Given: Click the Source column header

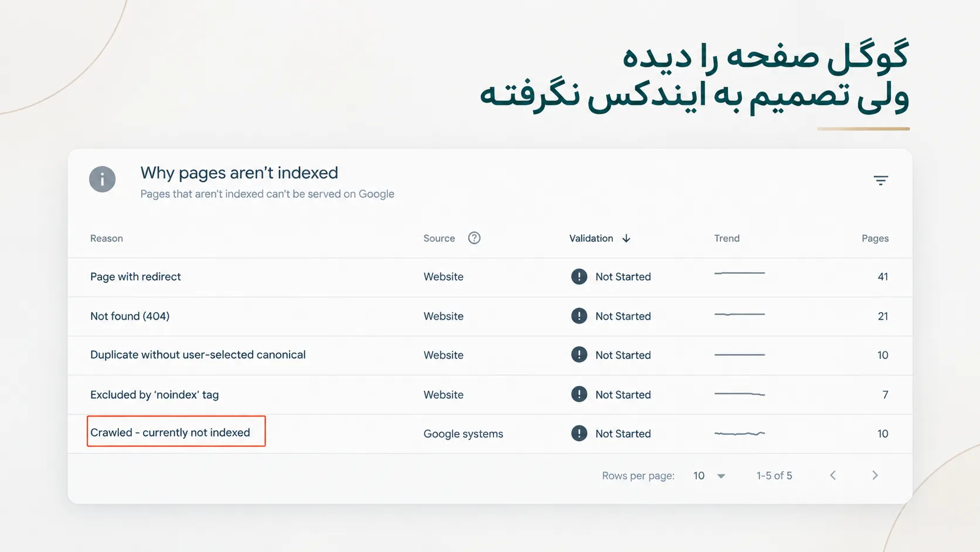Looking at the screenshot, I should point(439,238).
